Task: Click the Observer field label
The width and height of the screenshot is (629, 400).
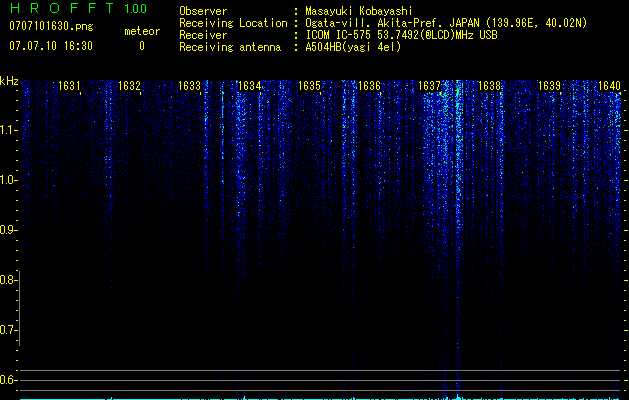Action: pyautogui.click(x=203, y=11)
